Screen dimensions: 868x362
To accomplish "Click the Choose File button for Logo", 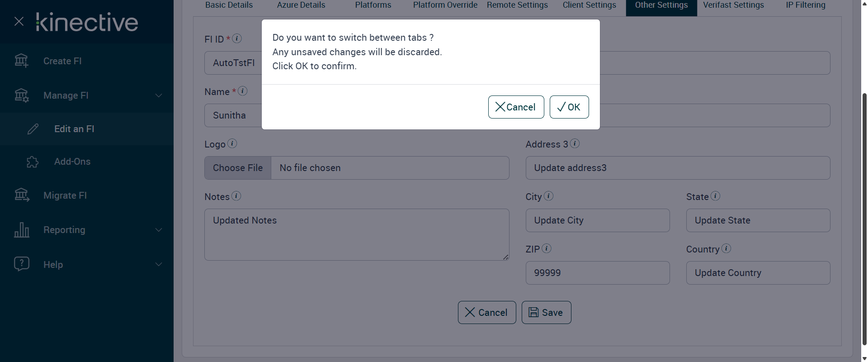I will coord(238,168).
